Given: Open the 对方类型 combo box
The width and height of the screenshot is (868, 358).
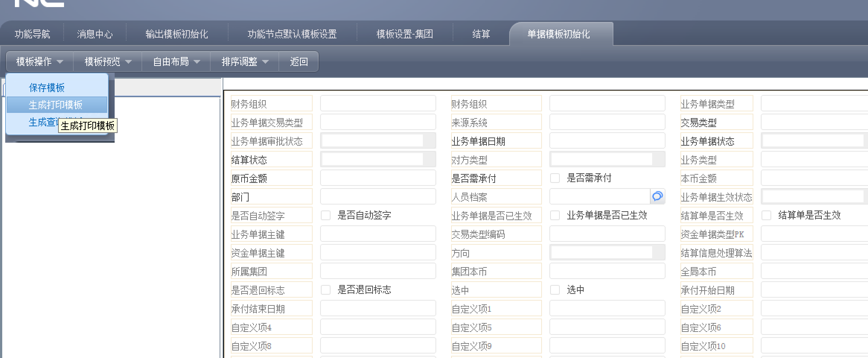Looking at the screenshot, I should [607, 159].
